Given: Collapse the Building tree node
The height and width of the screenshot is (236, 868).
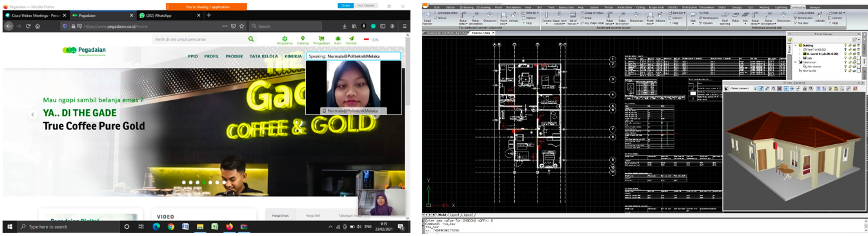Looking at the screenshot, I should [795, 45].
